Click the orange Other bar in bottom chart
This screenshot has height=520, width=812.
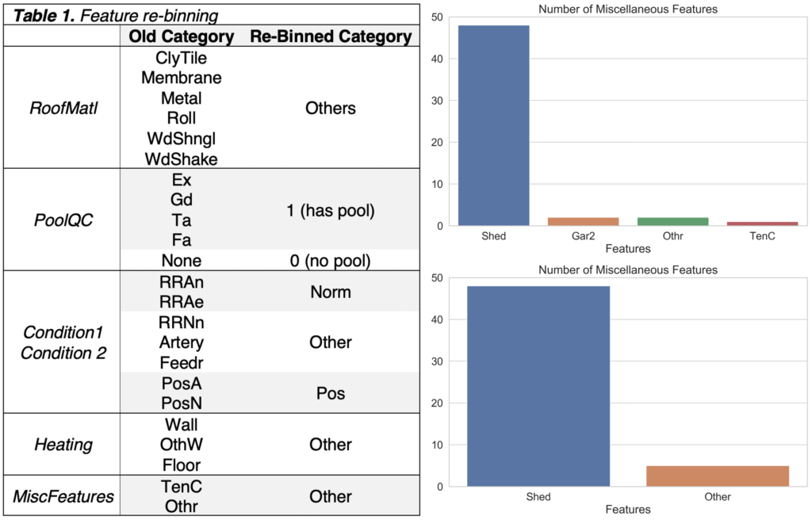[x=718, y=476]
